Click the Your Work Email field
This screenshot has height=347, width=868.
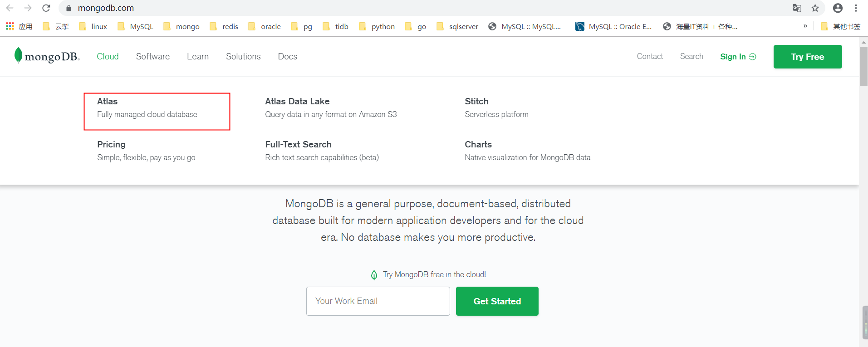click(x=378, y=301)
